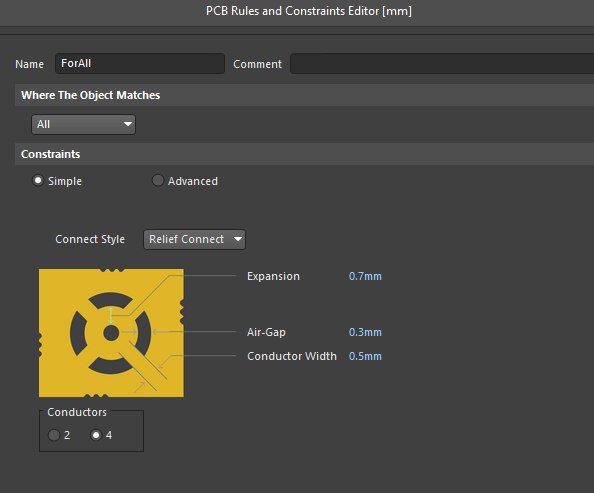Click the Relief Connect dropdown arrow
This screenshot has width=594, height=493.
238,239
